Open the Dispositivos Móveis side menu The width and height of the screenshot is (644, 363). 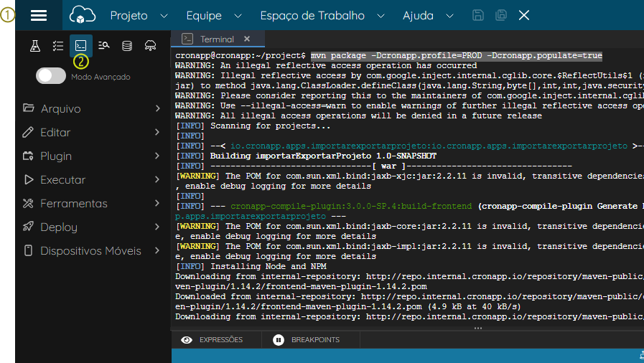pyautogui.click(x=93, y=250)
